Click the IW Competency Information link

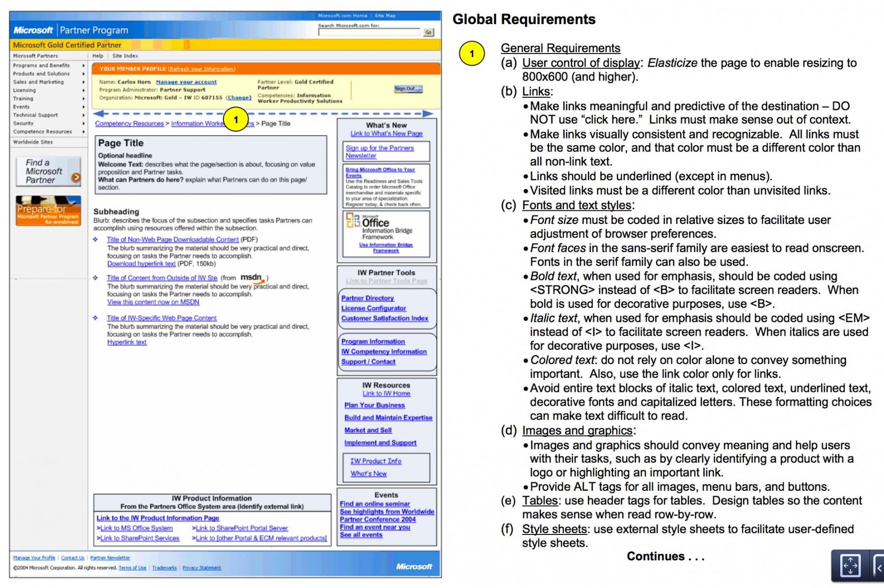[x=384, y=352]
